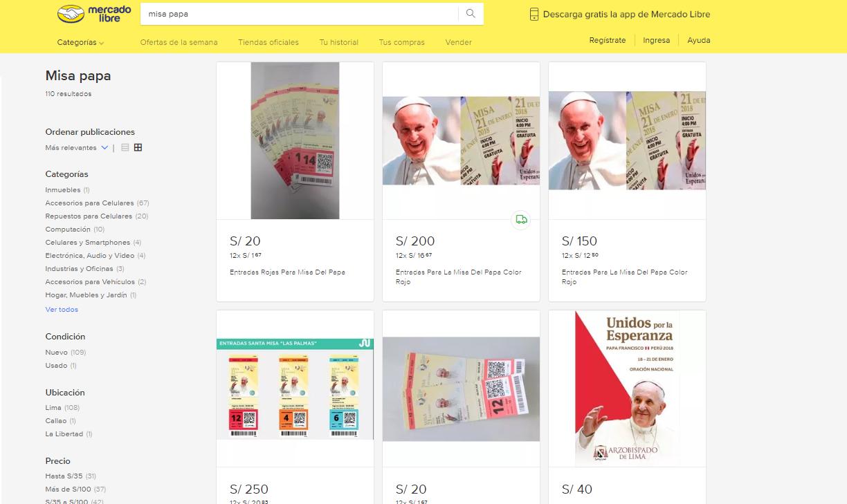Click the search magnifier icon
Viewport: 847px width, 504px height.
pos(471,14)
